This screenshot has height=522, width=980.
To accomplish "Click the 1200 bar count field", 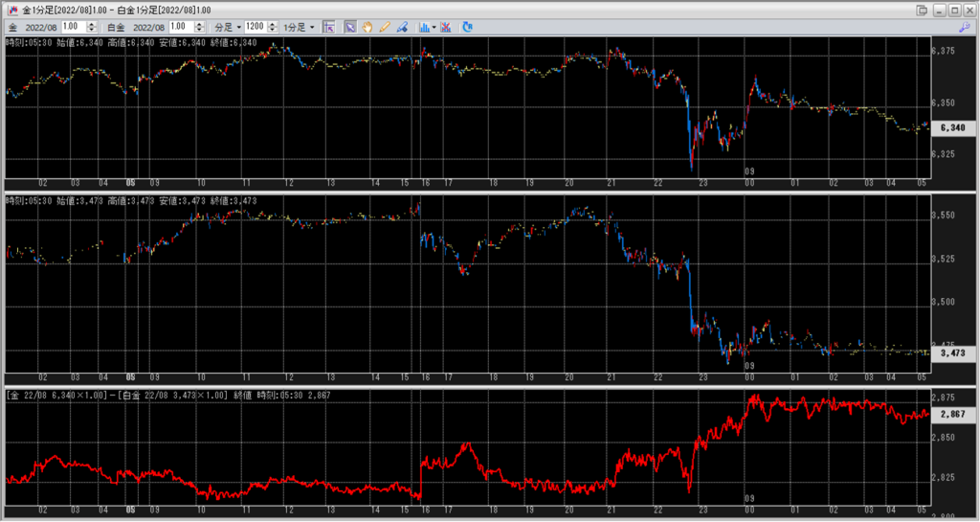I will 255,27.
